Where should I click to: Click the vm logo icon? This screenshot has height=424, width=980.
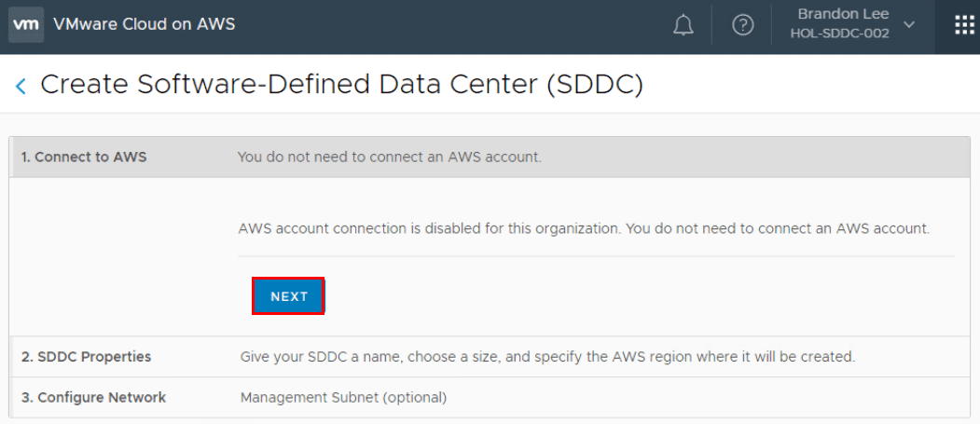[26, 25]
